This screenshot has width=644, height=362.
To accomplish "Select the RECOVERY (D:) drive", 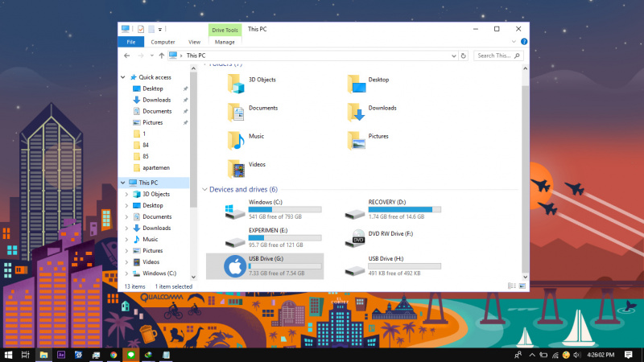I will [x=393, y=209].
